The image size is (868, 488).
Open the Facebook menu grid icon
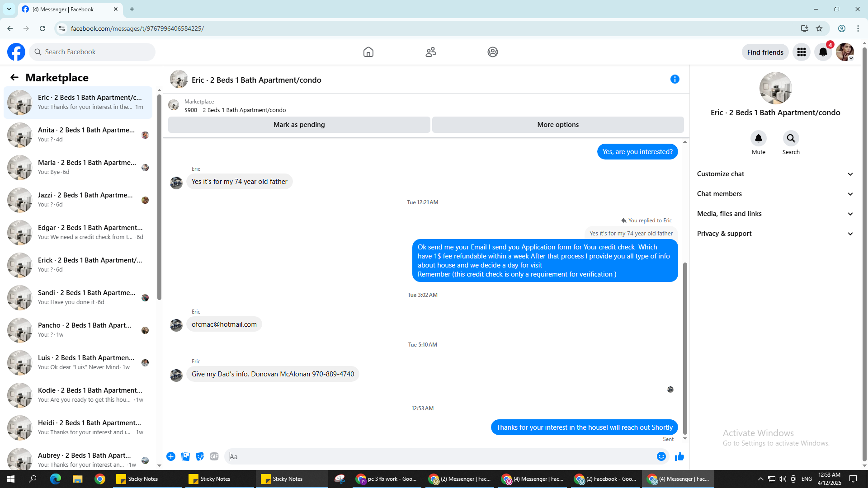[802, 52]
